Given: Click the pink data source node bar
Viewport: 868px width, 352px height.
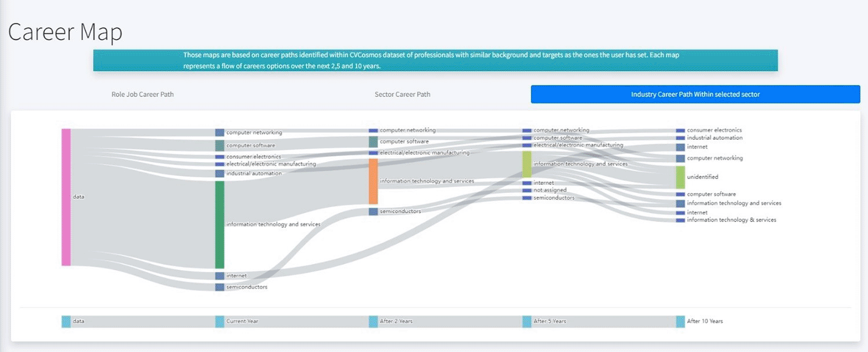Looking at the screenshot, I should pos(66,197).
